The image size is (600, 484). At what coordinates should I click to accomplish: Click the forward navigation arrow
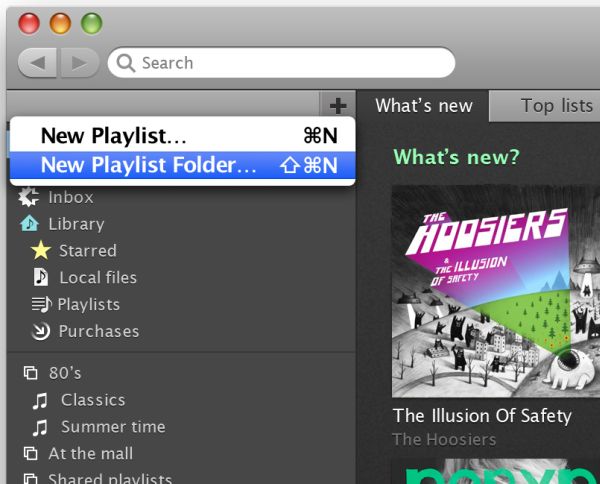79,63
